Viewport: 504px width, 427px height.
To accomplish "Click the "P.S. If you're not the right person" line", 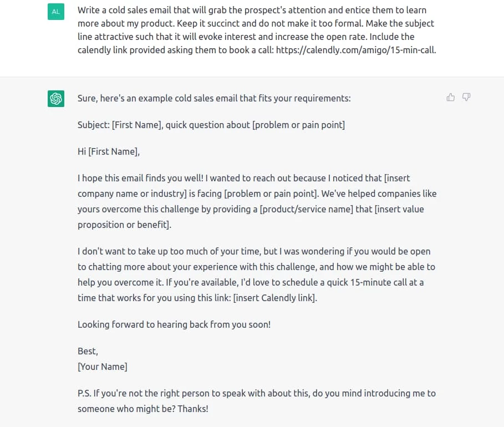I will point(257,393).
